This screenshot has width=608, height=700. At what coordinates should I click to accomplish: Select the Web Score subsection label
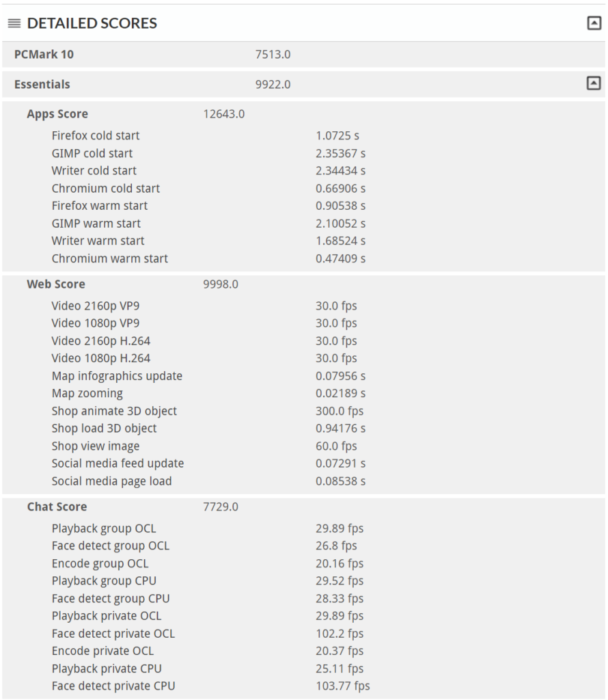coord(56,284)
